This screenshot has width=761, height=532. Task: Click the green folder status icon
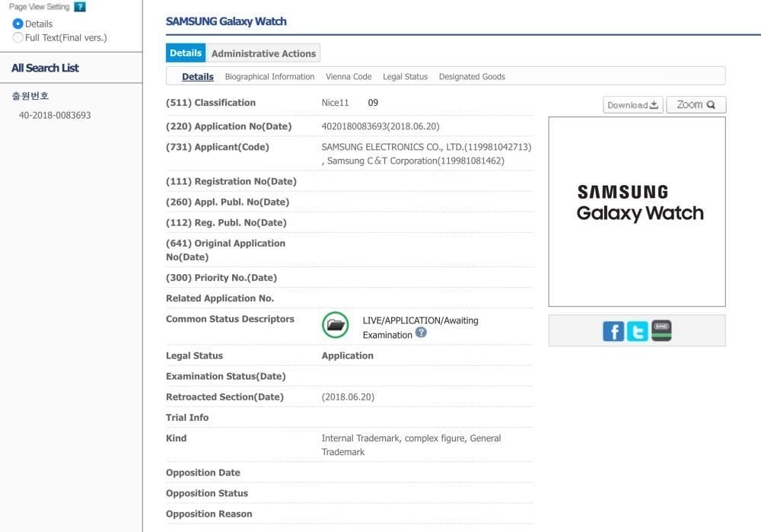[x=335, y=325]
